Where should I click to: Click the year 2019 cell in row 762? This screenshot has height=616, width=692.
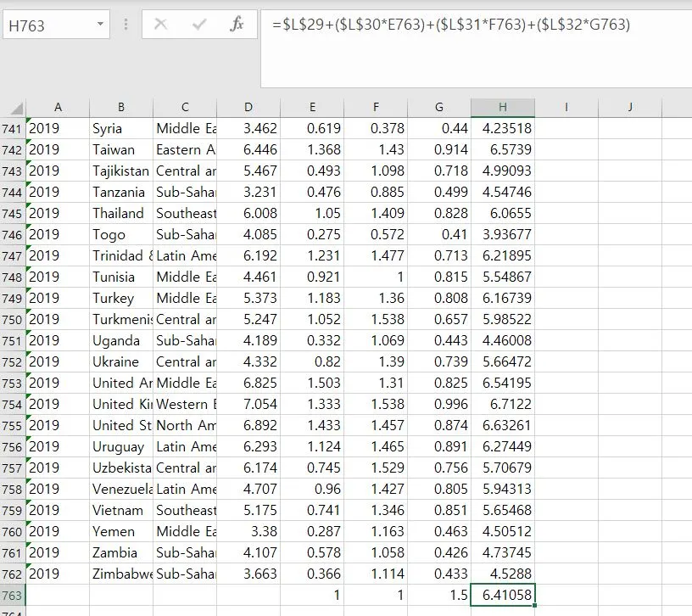coord(58,574)
